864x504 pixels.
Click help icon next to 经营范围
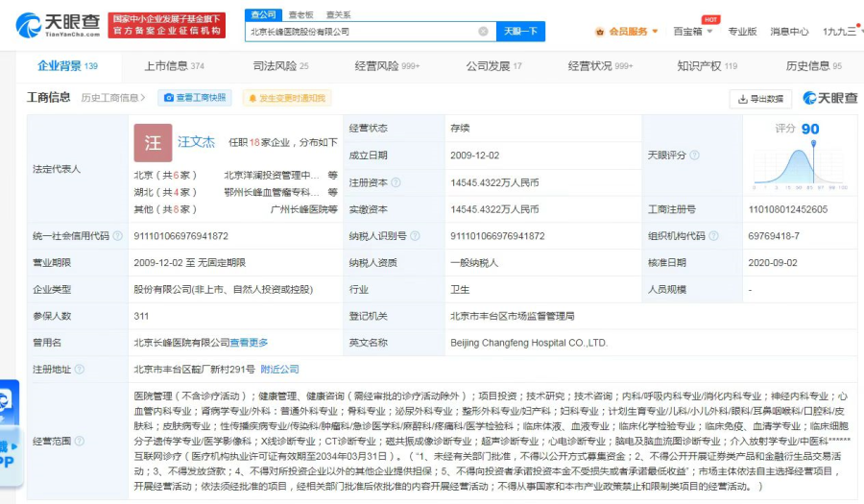79,441
